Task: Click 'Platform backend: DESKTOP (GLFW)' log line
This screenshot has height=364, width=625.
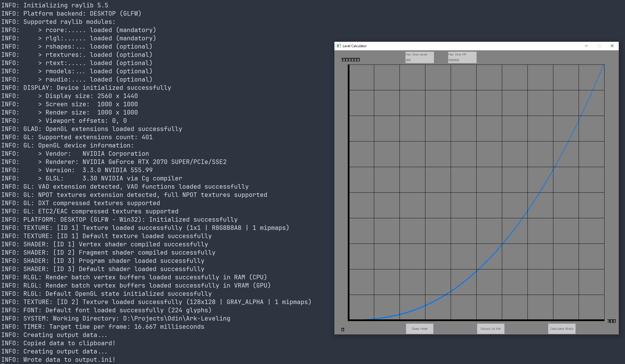Action: pos(71,14)
